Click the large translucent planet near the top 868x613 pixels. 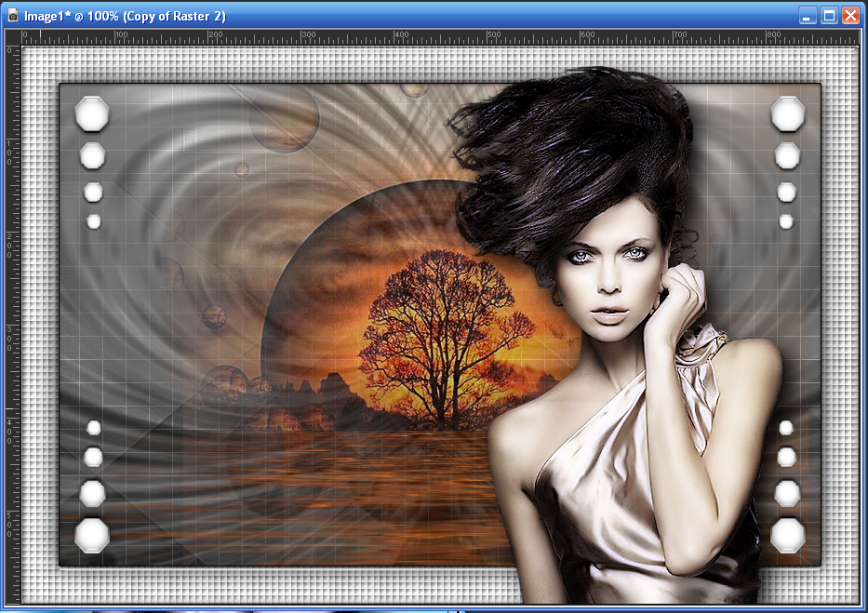[x=284, y=118]
